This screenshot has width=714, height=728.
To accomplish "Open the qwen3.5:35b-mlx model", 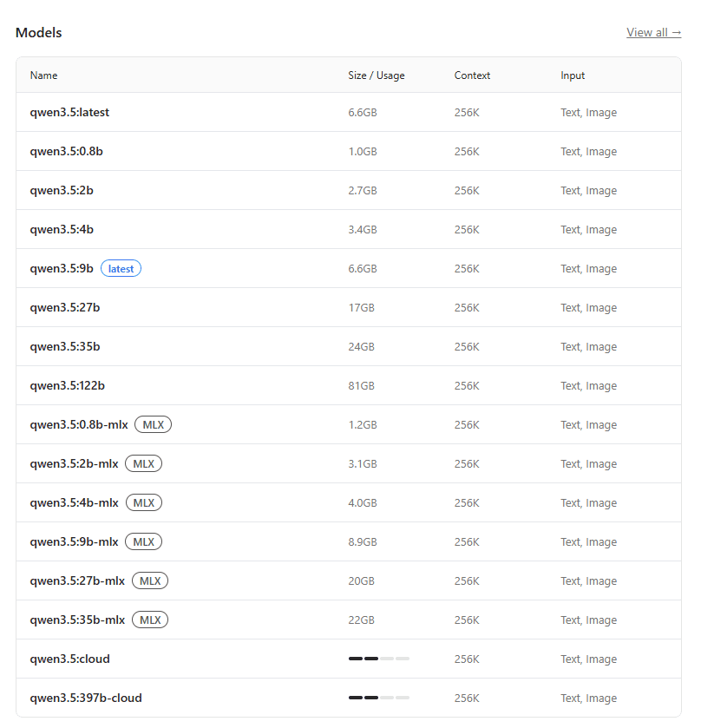I will (x=77, y=620).
